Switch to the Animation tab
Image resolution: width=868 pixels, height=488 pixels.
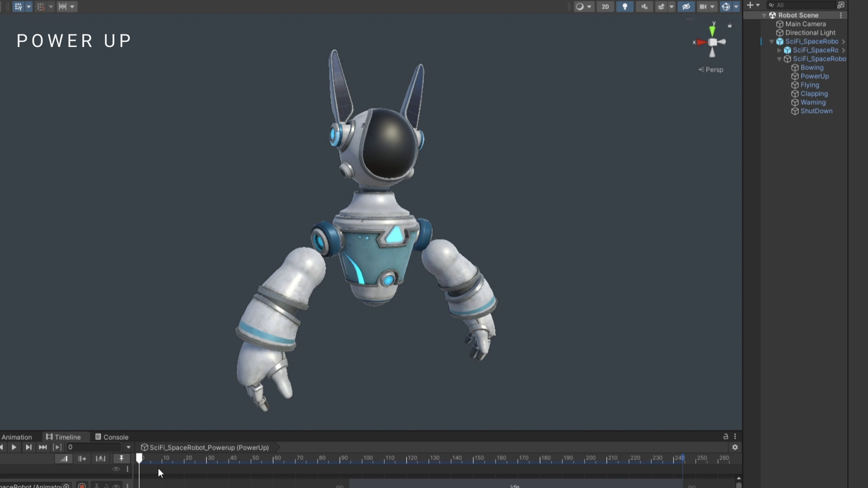[17, 437]
